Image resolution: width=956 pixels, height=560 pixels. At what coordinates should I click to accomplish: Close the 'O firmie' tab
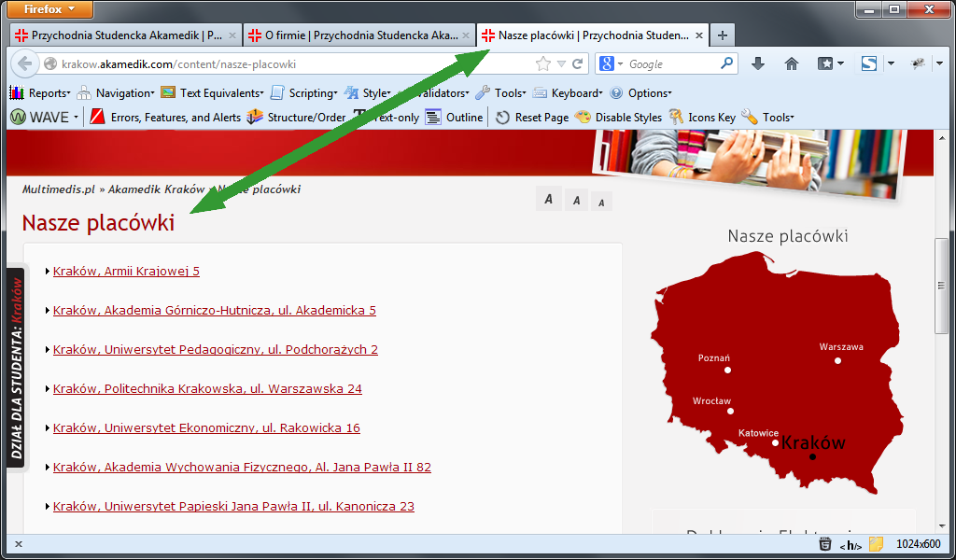tap(466, 35)
